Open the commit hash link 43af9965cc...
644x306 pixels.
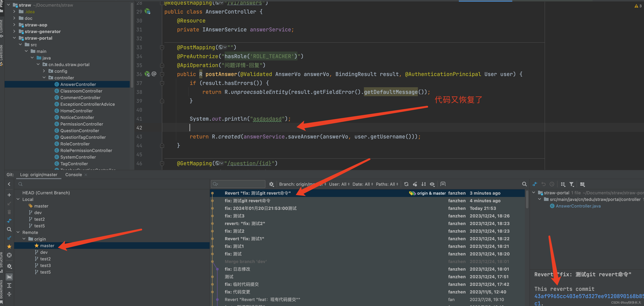point(589,296)
